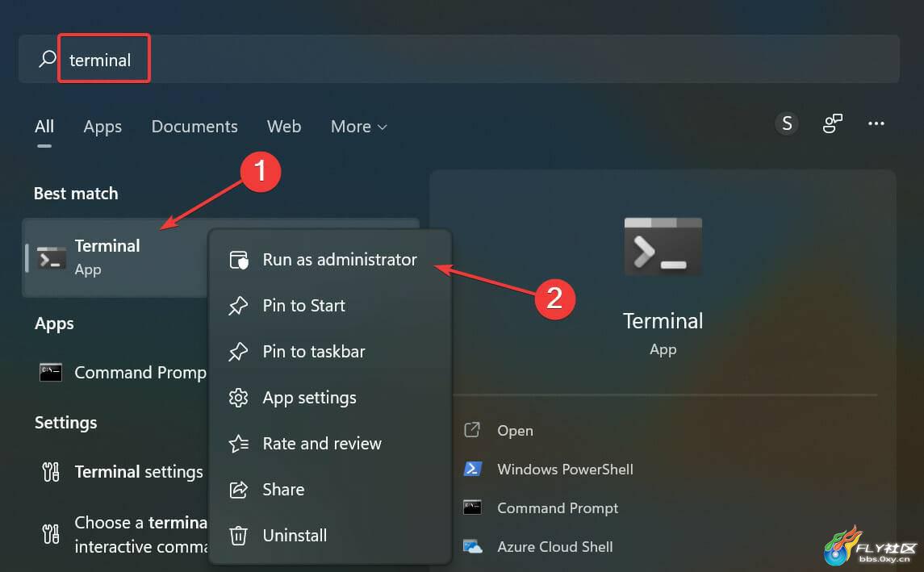Select the Terminal best match result

115,257
